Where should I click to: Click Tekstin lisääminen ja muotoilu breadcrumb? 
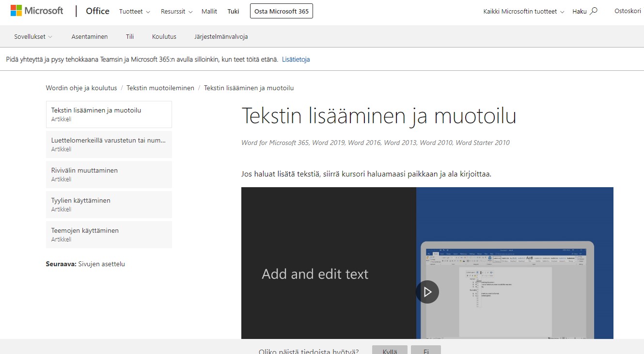point(249,88)
